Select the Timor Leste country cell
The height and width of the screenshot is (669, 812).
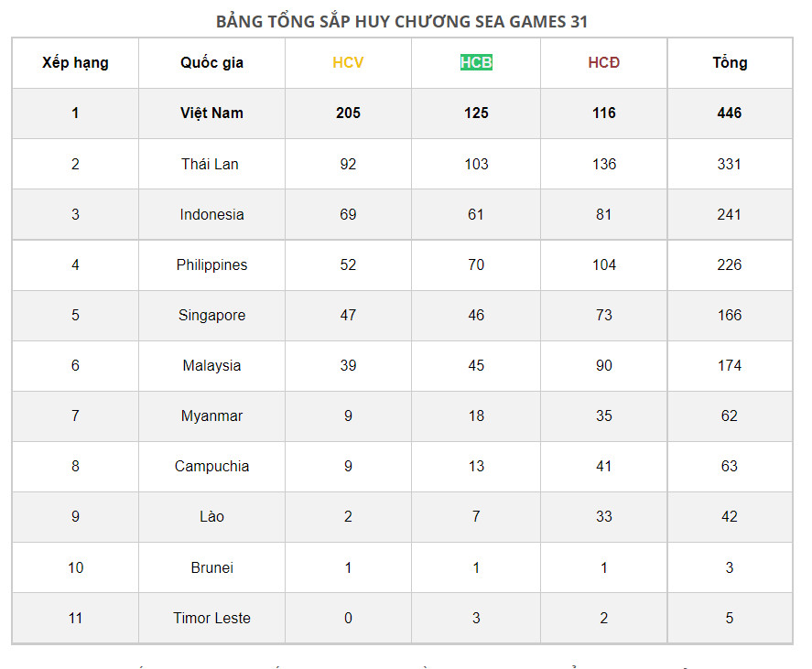[211, 618]
